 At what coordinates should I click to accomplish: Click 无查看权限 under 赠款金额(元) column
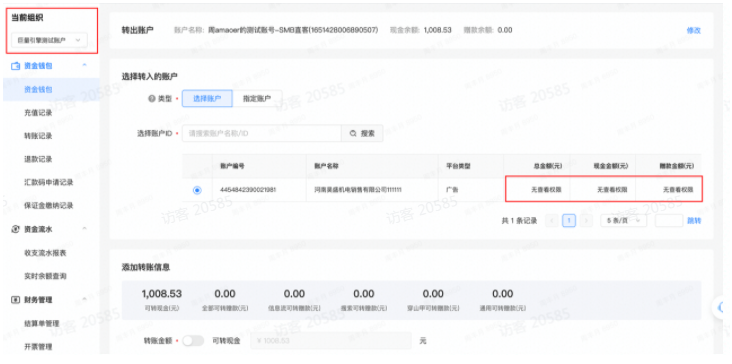click(678, 190)
